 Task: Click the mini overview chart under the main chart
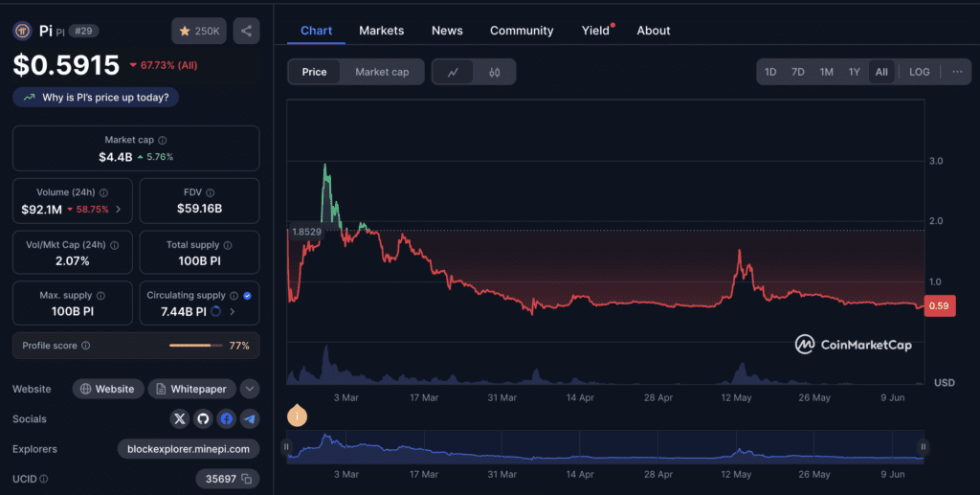click(x=605, y=447)
